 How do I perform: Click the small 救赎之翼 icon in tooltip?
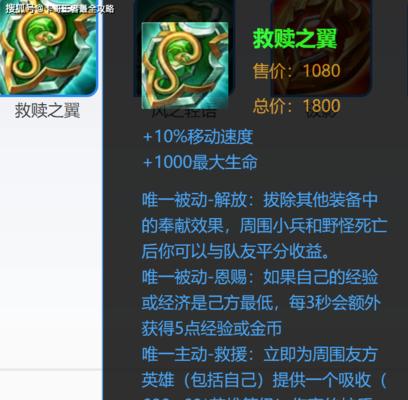point(185,66)
